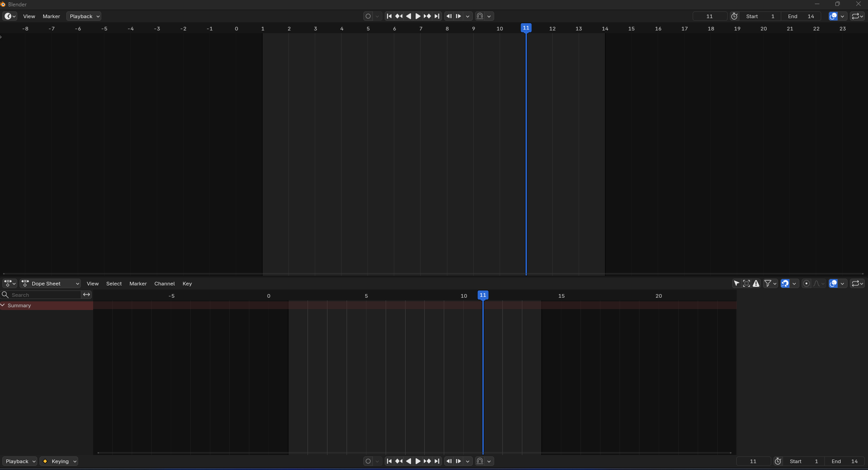Step back one frame in top timeline
This screenshot has width=868, height=470.
coord(449,16)
